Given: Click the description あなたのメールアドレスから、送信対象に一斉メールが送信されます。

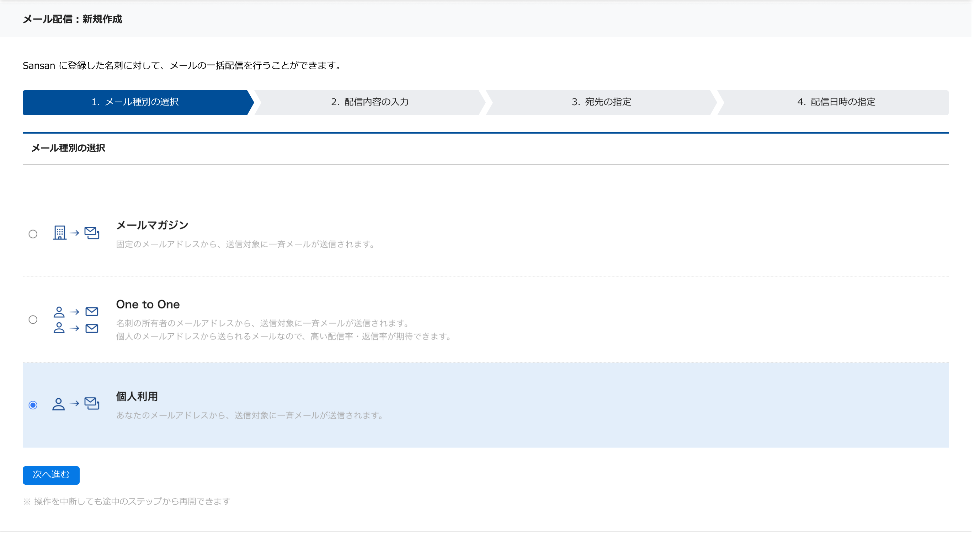Looking at the screenshot, I should (x=251, y=415).
